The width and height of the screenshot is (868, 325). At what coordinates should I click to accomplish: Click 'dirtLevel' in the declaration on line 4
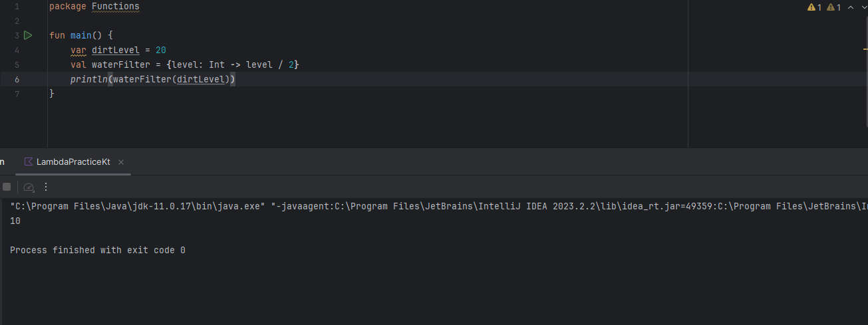click(116, 50)
